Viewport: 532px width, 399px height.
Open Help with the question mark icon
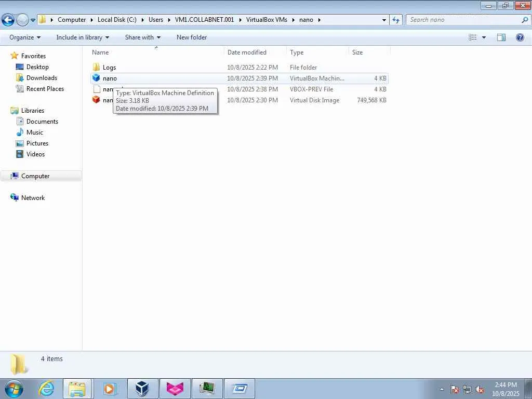[x=520, y=37]
